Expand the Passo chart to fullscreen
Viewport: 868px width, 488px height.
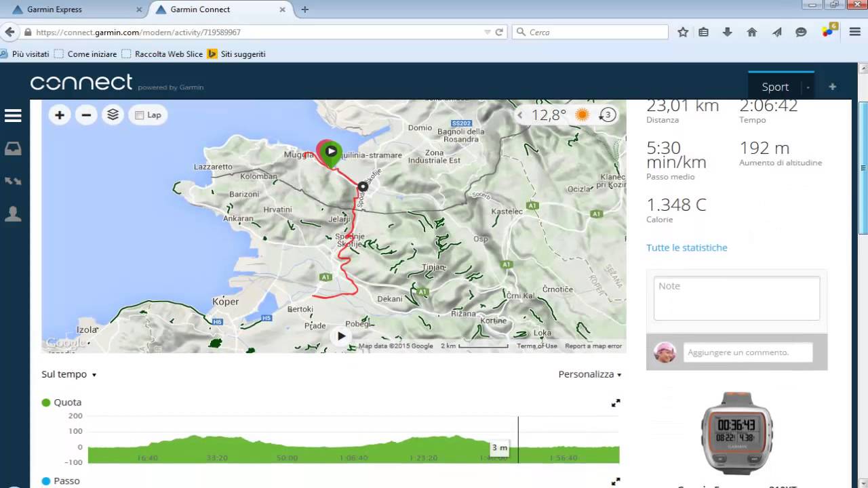click(616, 482)
